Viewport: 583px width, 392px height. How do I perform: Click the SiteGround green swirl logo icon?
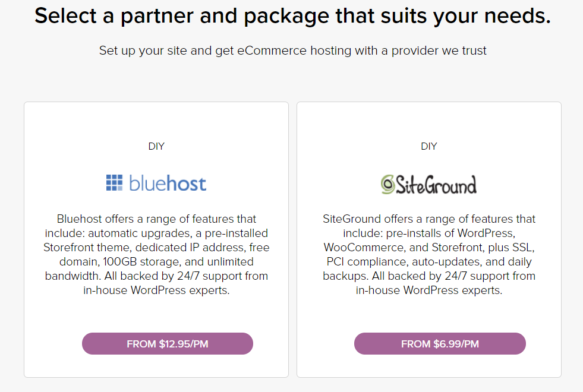coord(389,184)
